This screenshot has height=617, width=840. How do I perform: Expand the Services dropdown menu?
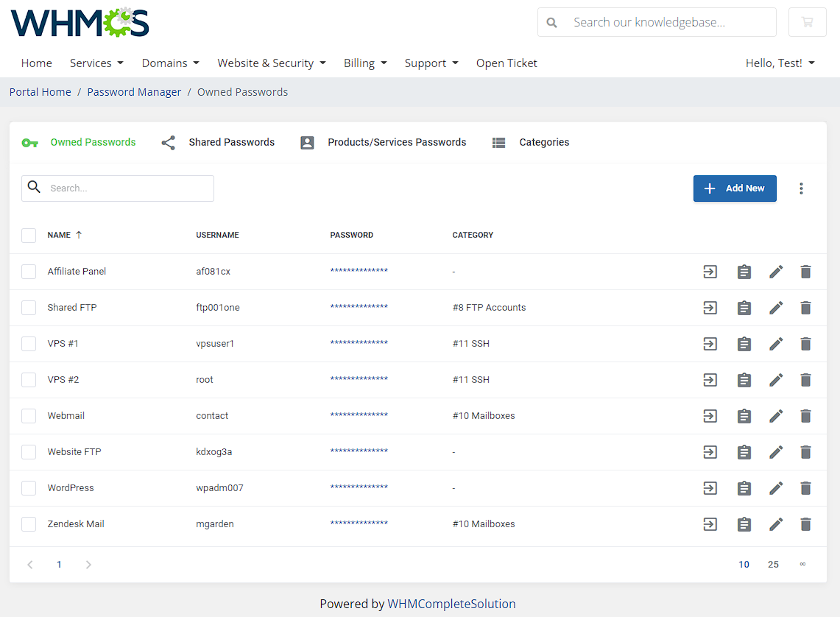pyautogui.click(x=96, y=63)
